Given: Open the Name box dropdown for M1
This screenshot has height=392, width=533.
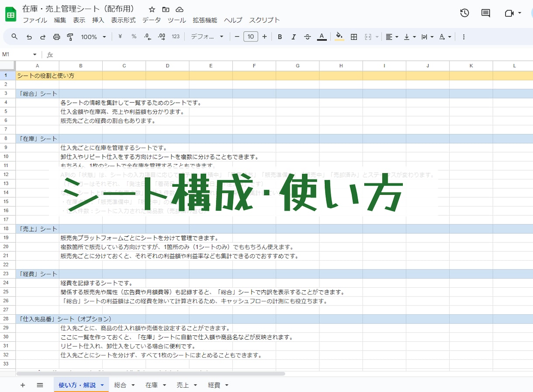Looking at the screenshot, I should point(35,55).
